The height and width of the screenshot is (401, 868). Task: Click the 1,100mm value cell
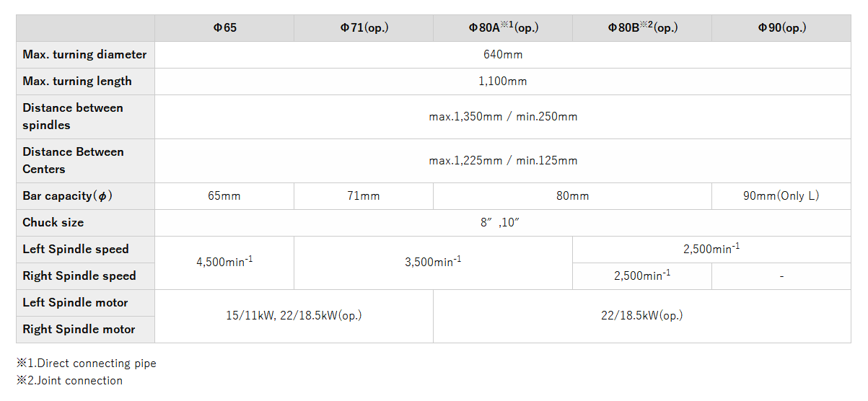click(x=503, y=81)
